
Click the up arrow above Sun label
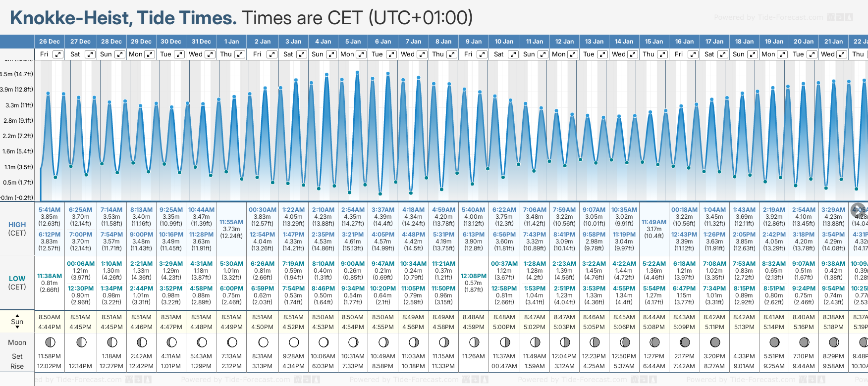pos(17,315)
